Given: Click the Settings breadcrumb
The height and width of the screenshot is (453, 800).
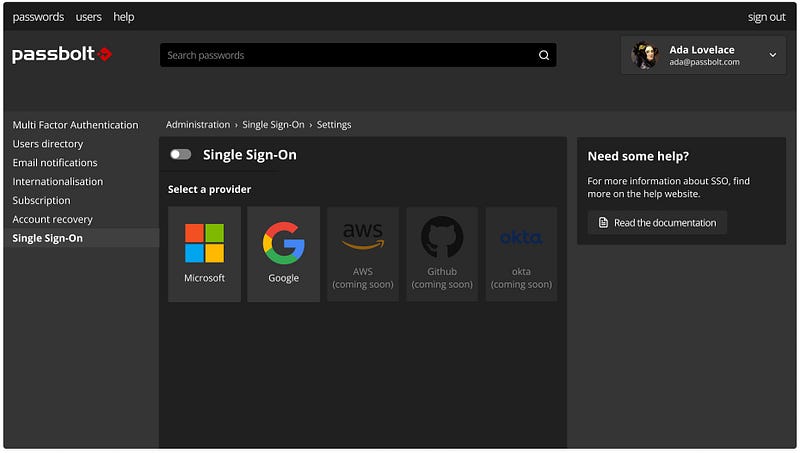Looking at the screenshot, I should pyautogui.click(x=334, y=124).
